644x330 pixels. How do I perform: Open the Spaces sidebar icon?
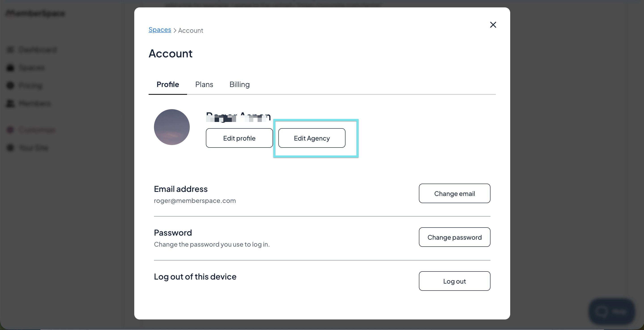10,68
